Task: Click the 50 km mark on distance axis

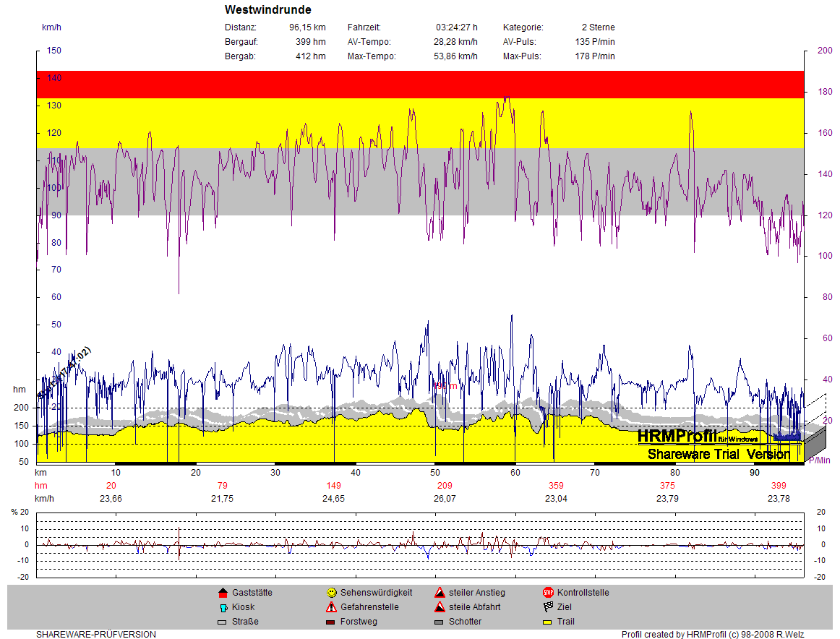Action: click(435, 472)
